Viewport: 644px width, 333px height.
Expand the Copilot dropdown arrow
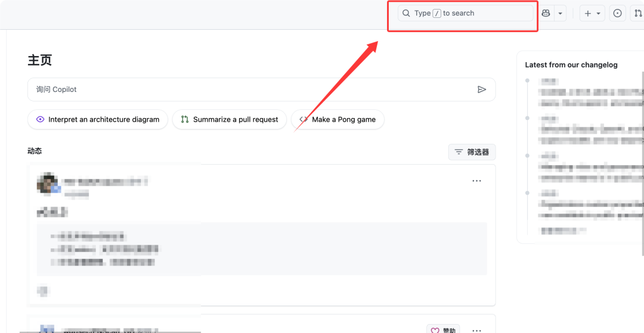[x=560, y=13]
